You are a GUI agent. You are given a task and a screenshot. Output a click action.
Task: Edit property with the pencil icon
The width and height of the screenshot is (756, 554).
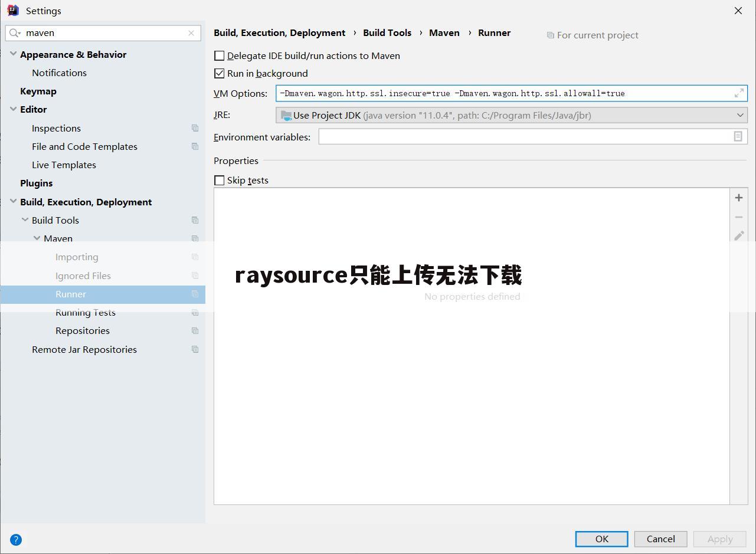pos(739,236)
